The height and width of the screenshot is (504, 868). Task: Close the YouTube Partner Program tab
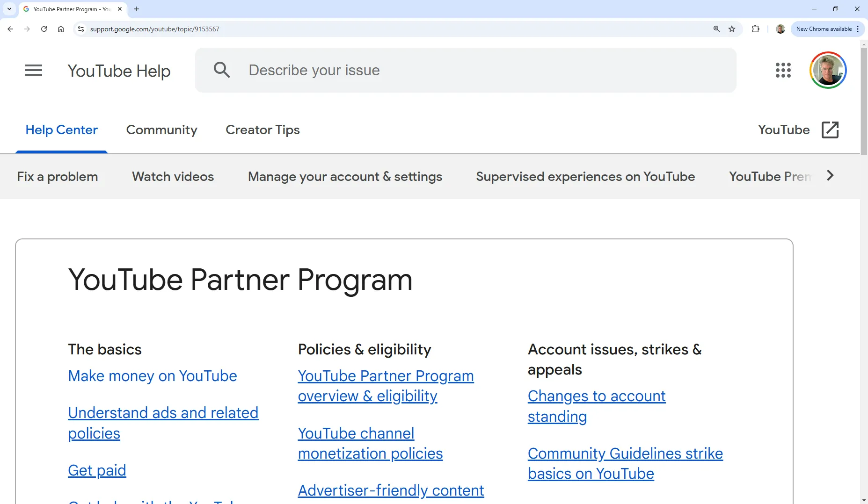pos(120,9)
